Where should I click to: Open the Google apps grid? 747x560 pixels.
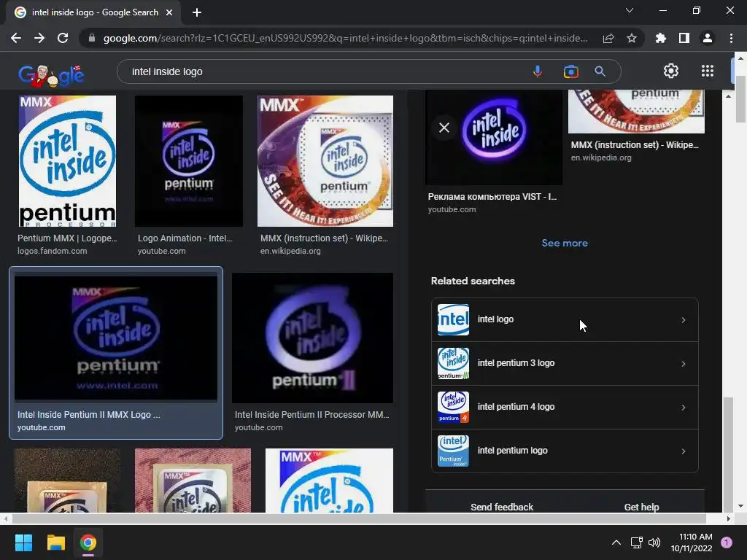point(708,71)
